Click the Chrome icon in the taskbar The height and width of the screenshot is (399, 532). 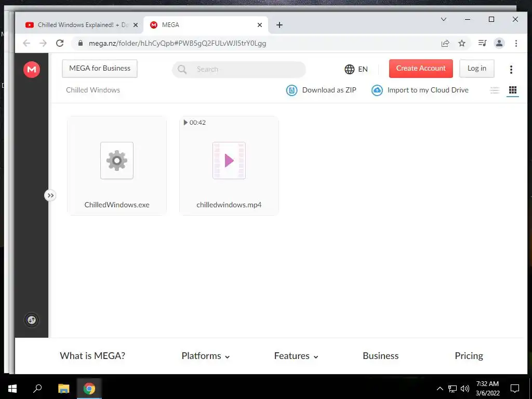click(x=89, y=389)
